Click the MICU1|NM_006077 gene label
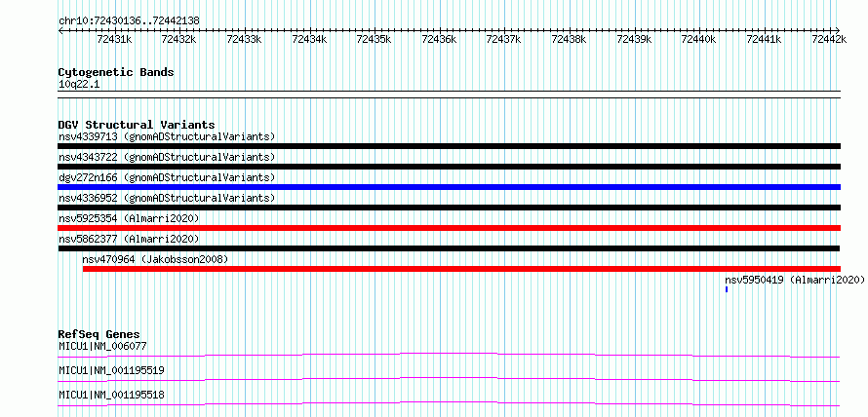This screenshot has width=868, height=417. pyautogui.click(x=102, y=347)
